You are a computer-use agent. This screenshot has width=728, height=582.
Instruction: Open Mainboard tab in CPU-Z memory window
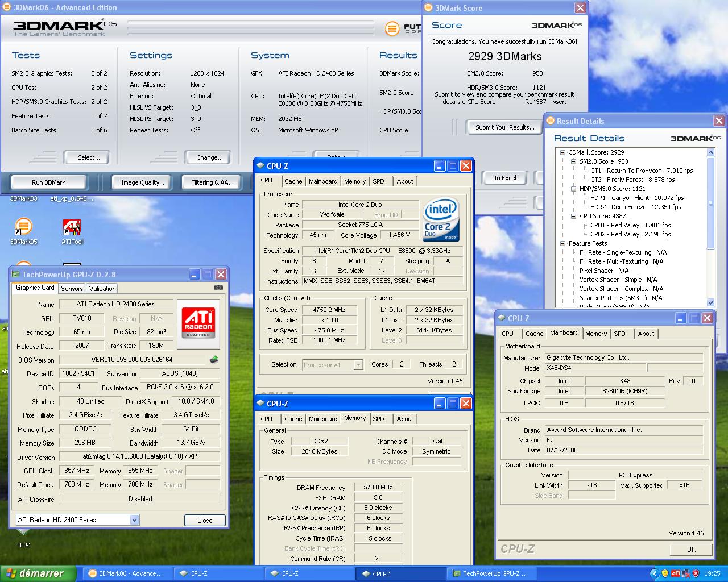(x=323, y=419)
